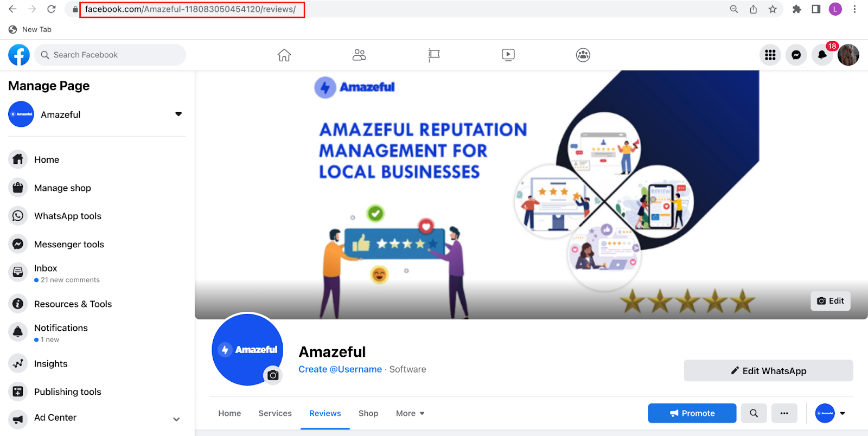868x436 pixels.
Task: Change profile picture via camera icon
Action: [x=273, y=375]
